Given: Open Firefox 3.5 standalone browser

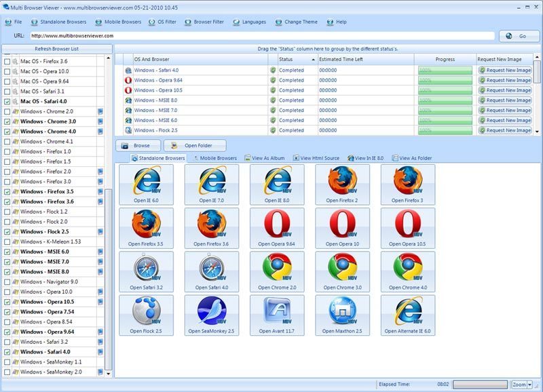Looking at the screenshot, I should point(146,228).
